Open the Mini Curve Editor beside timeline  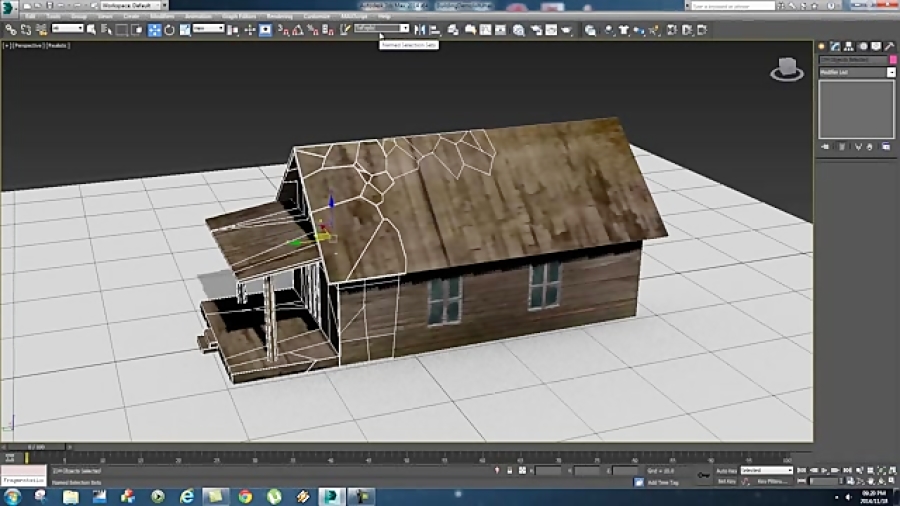tap(10, 457)
